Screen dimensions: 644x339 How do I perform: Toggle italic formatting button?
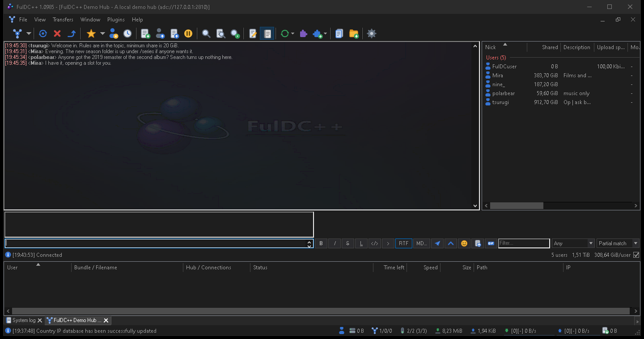[x=335, y=243]
